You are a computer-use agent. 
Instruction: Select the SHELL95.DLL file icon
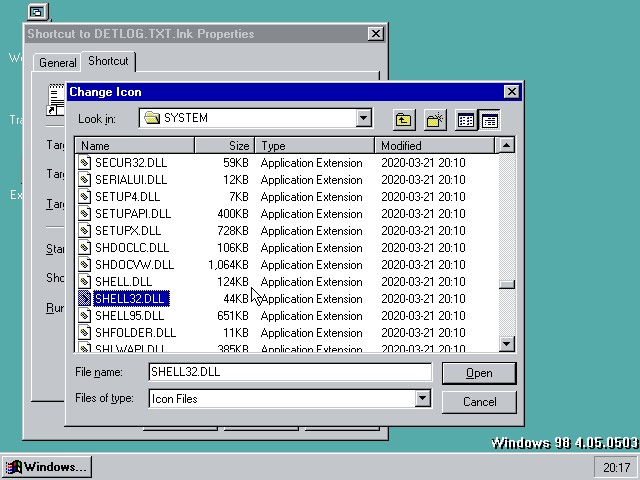(86, 316)
